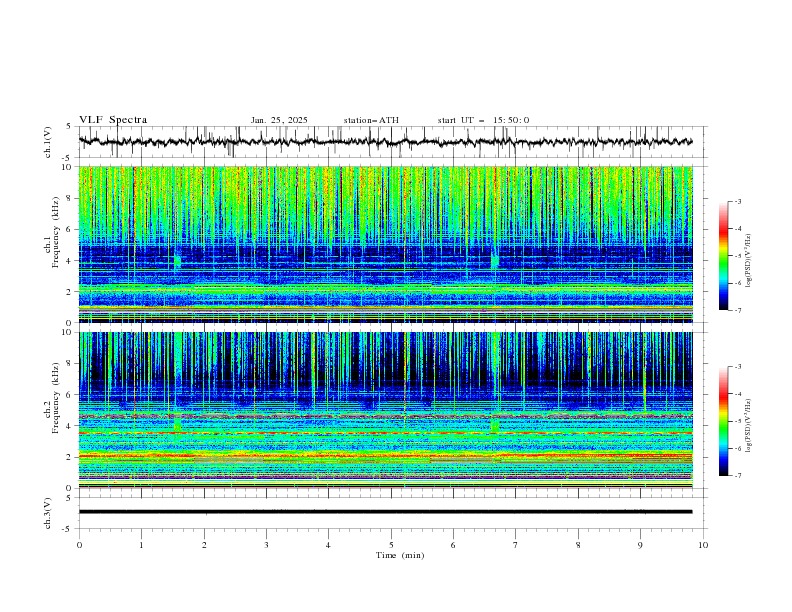The width and height of the screenshot is (792, 612).
Task: Click the time axis tick label '5'
Action: pos(391,545)
